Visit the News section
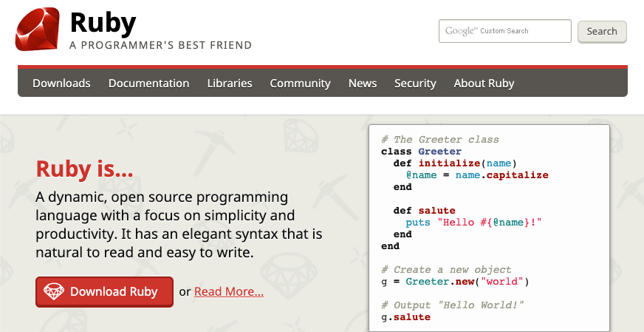Viewport: 644px width, 332px height. [363, 83]
